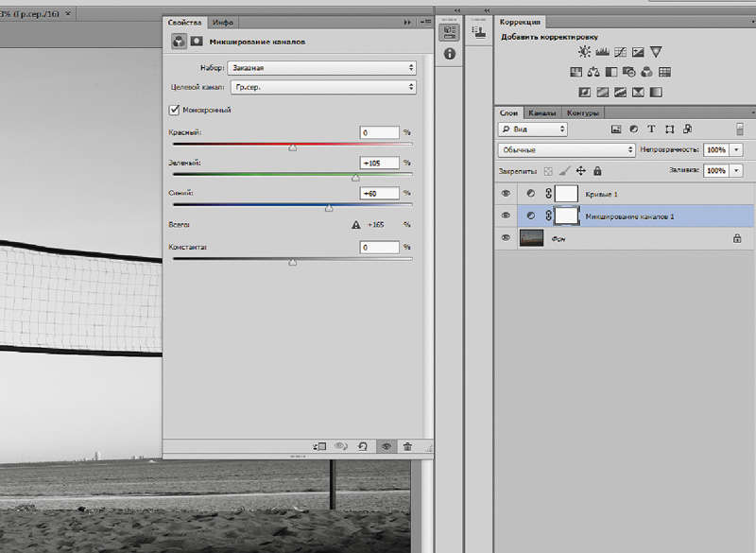
Task: Click the Красный percentage input field
Action: click(379, 133)
